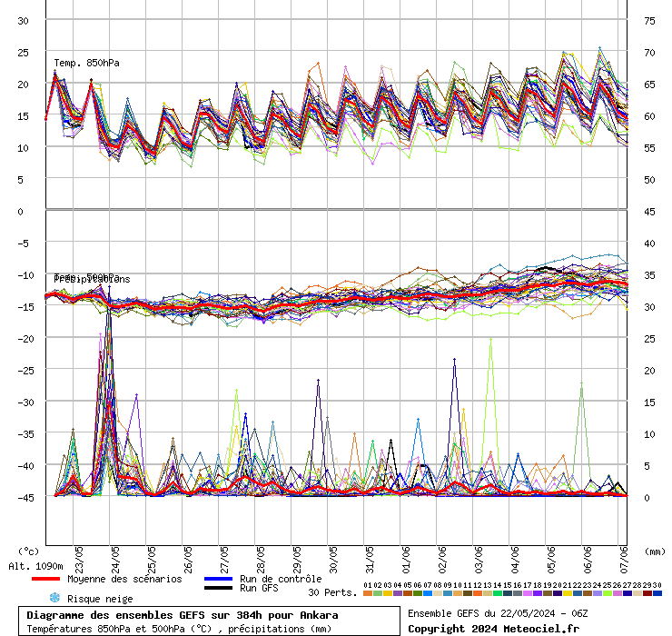Select perturbation 01 orange legend swatch
Image resolution: width=672 pixels, height=636 pixels.
[x=368, y=593]
